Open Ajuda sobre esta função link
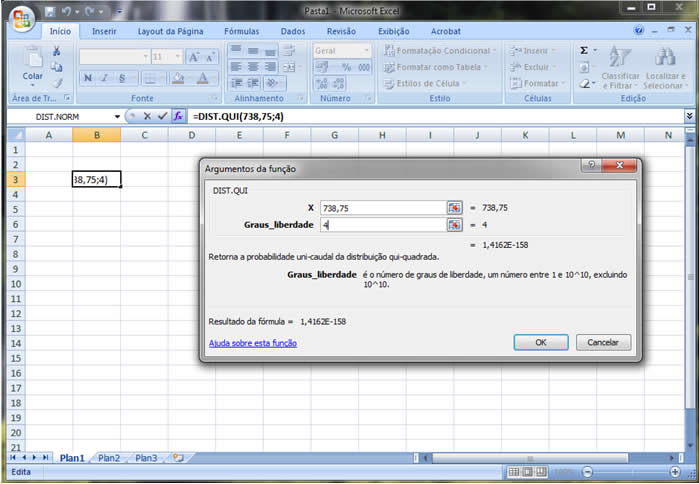699x484 pixels. coord(252,343)
